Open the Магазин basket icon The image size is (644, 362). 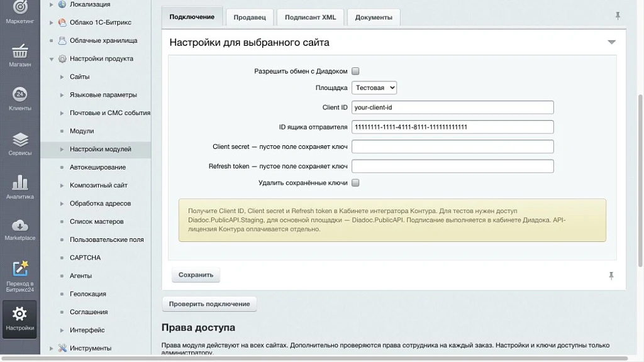pos(19,52)
